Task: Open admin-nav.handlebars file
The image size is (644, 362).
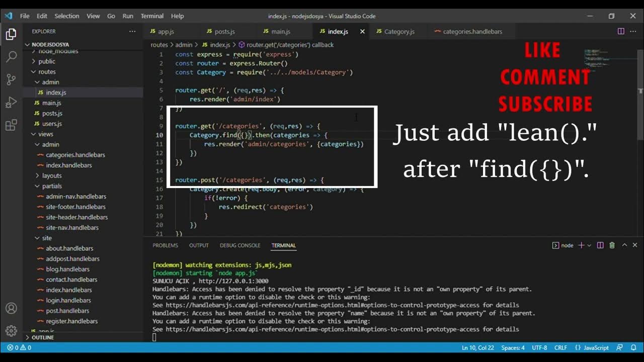Action: click(83, 197)
